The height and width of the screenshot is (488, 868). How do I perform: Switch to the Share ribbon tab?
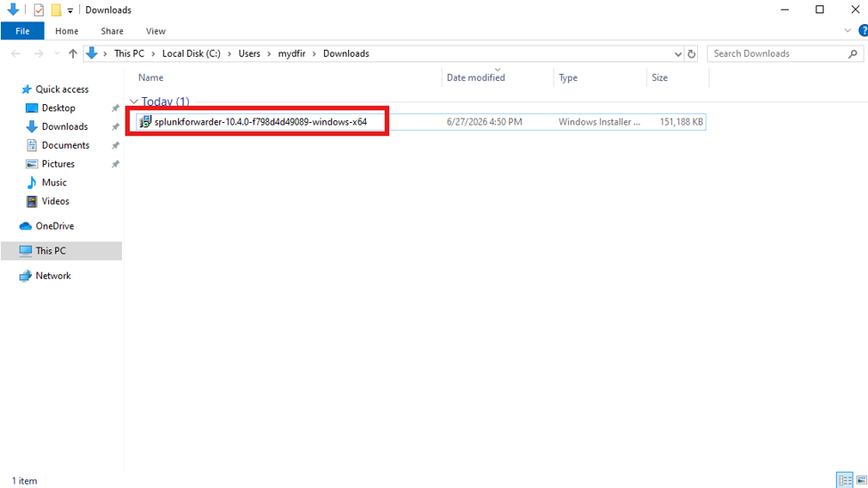(x=112, y=31)
